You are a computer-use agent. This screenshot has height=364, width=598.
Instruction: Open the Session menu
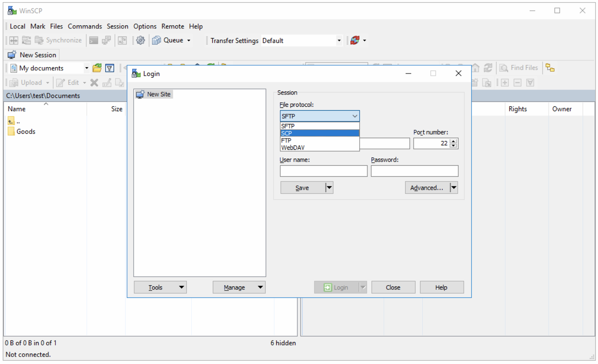[x=117, y=26]
